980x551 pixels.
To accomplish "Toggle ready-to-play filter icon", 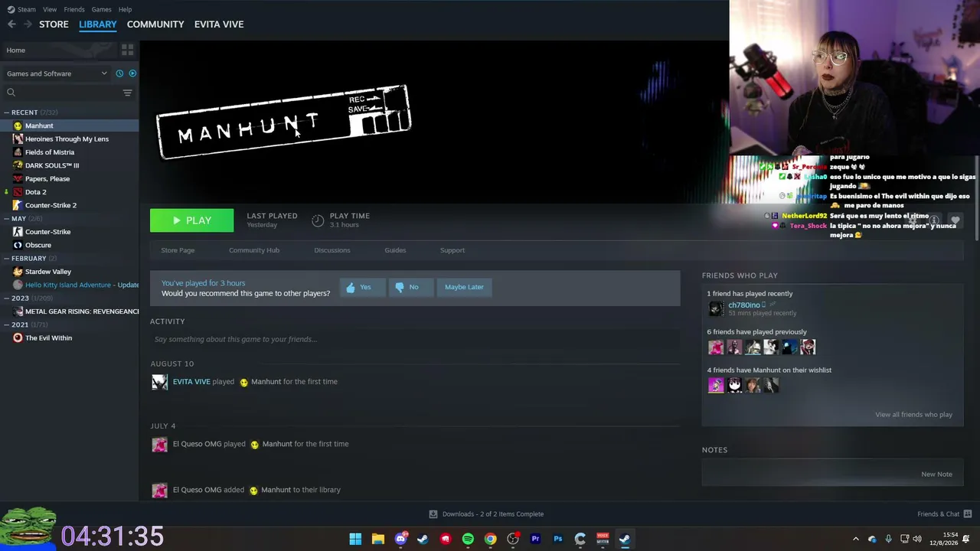I will (132, 73).
